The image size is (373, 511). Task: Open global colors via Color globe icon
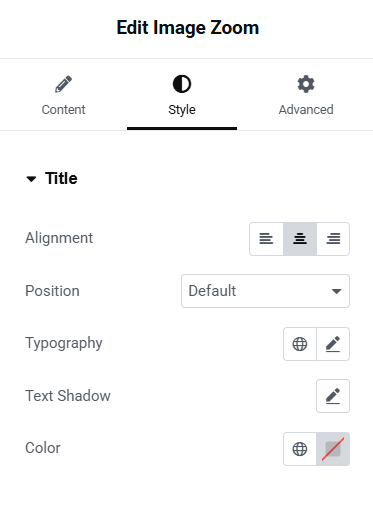pyautogui.click(x=300, y=449)
